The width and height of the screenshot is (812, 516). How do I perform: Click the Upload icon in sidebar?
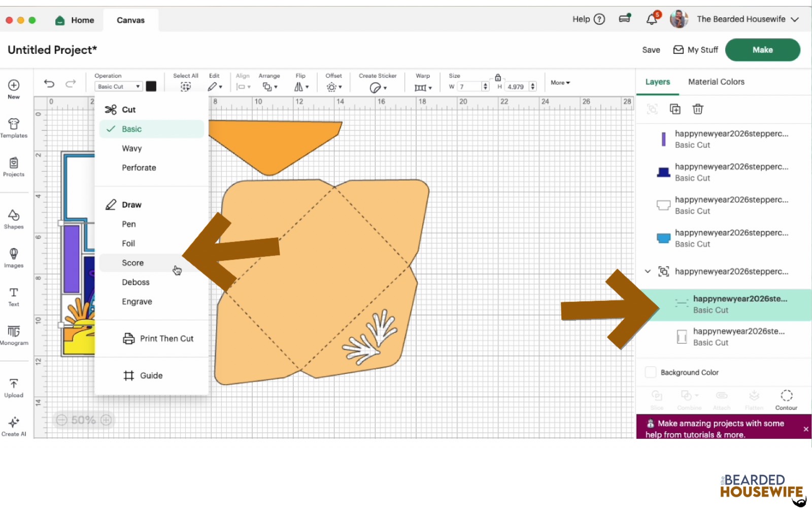(14, 388)
